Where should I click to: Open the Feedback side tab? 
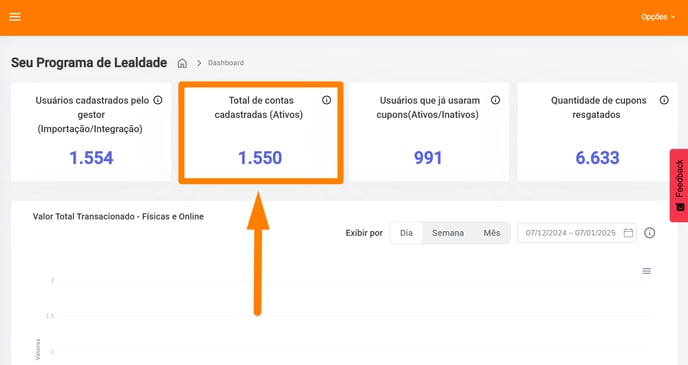(x=679, y=185)
